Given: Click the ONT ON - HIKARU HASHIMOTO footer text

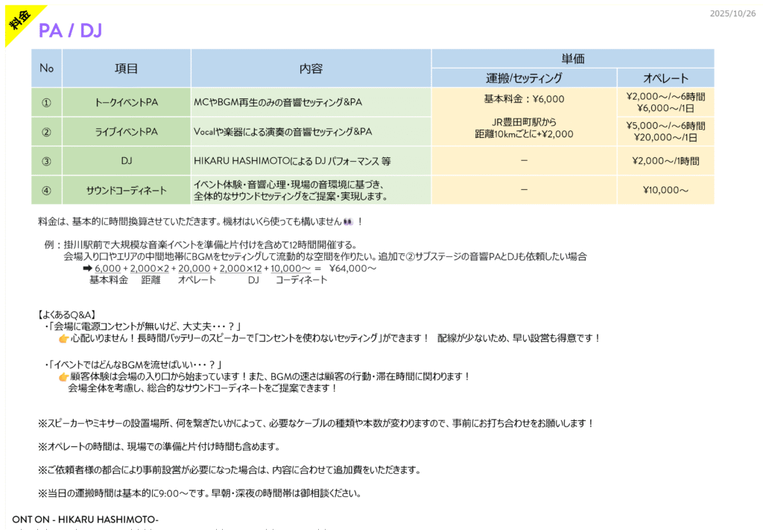Looking at the screenshot, I should (85, 519).
